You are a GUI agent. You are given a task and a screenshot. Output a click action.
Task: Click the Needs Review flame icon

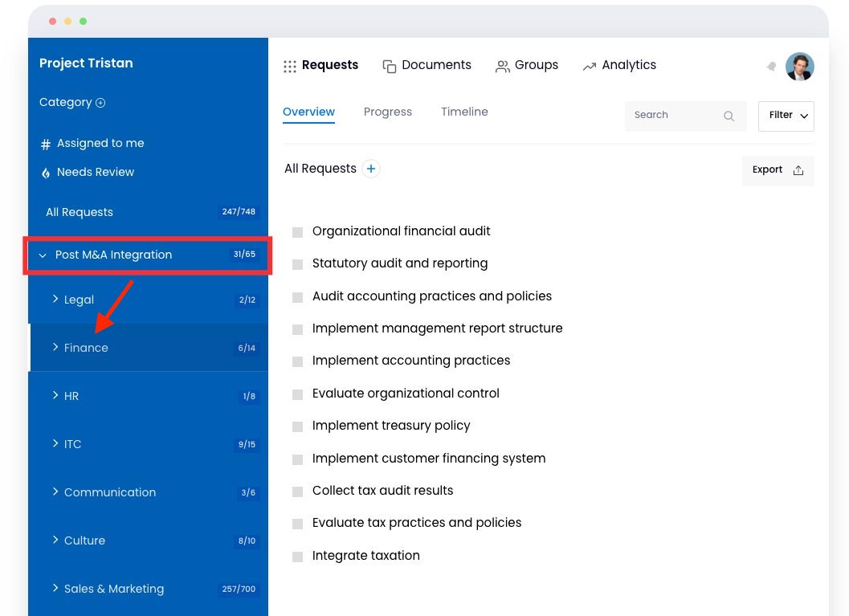pyautogui.click(x=45, y=172)
